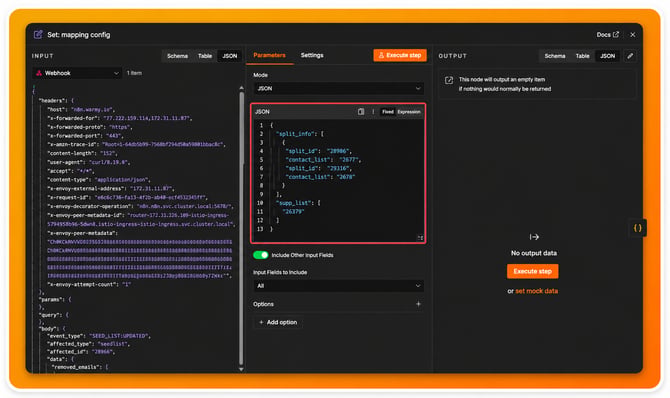This screenshot has width=670, height=398.
Task: Switch JSON field to Fixed mode
Action: pyautogui.click(x=388, y=112)
